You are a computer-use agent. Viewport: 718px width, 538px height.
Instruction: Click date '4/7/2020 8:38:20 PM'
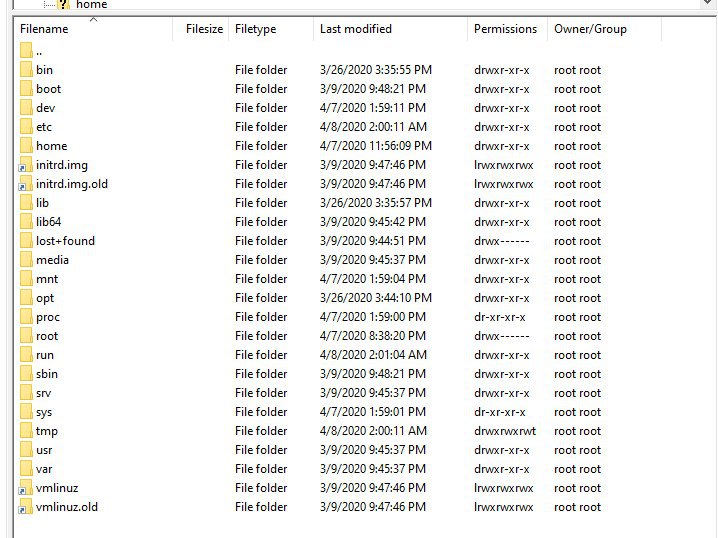point(373,336)
